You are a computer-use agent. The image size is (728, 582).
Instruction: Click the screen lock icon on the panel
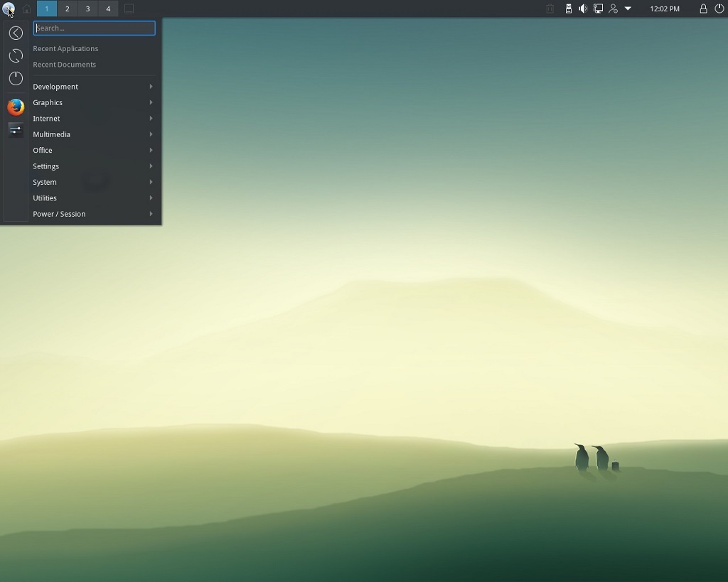702,9
